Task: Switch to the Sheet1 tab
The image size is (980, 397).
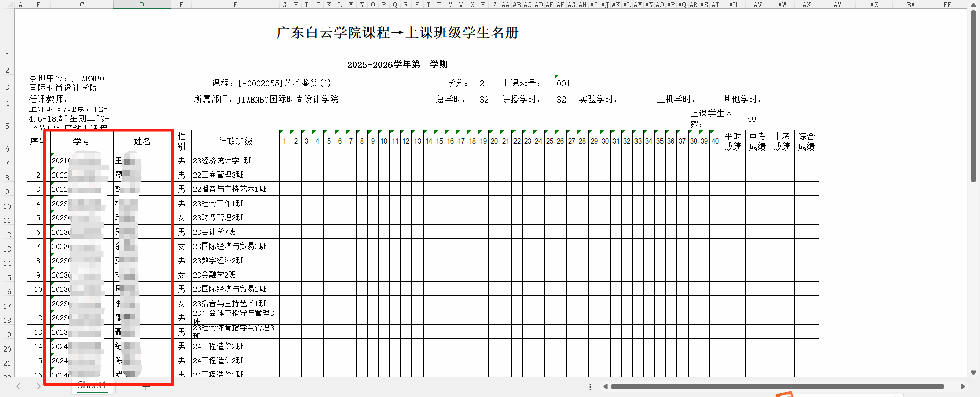Action: click(x=92, y=385)
